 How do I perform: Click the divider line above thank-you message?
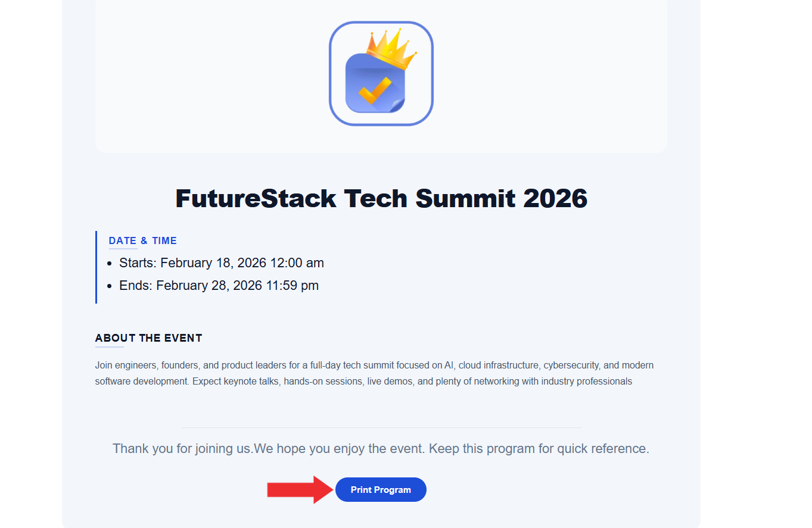coord(381,427)
